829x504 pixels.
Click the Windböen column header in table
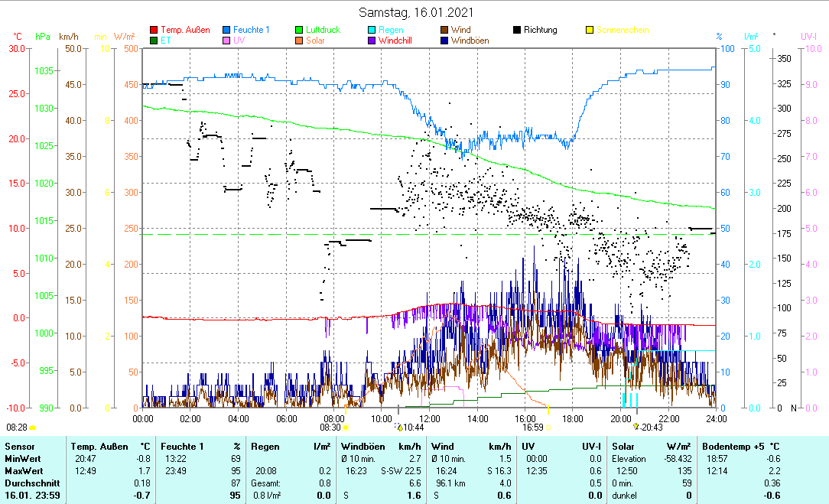(362, 446)
